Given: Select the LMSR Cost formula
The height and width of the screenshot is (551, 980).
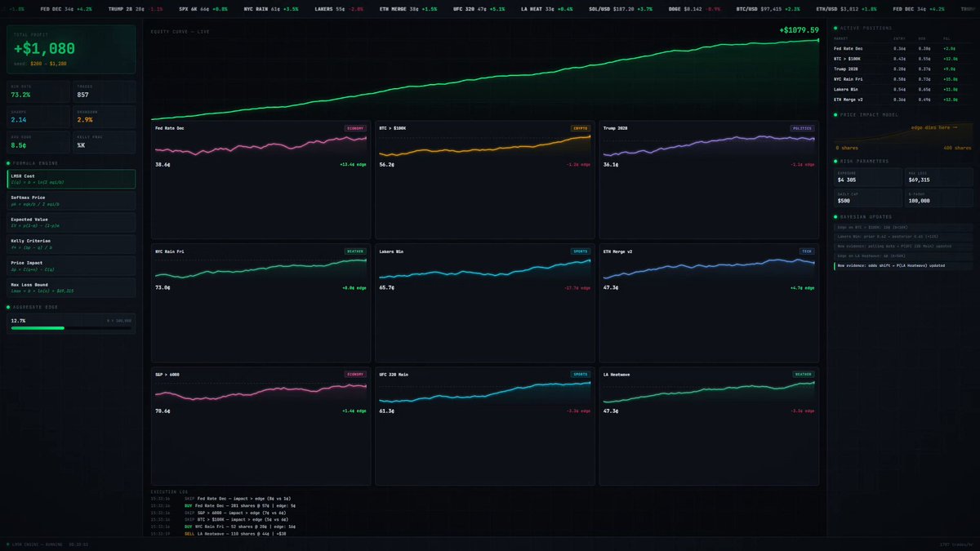Looking at the screenshot, I should (71, 179).
